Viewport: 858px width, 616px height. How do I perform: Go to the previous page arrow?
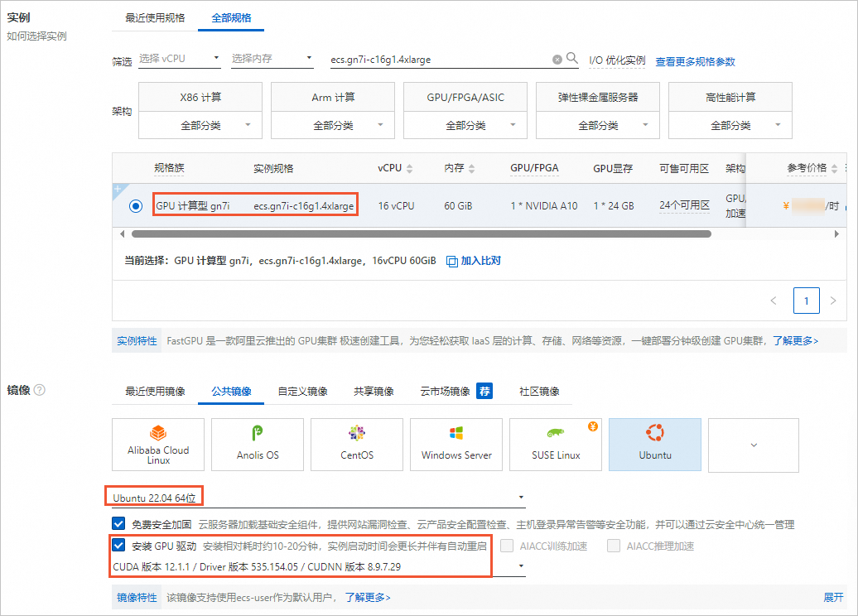(774, 301)
